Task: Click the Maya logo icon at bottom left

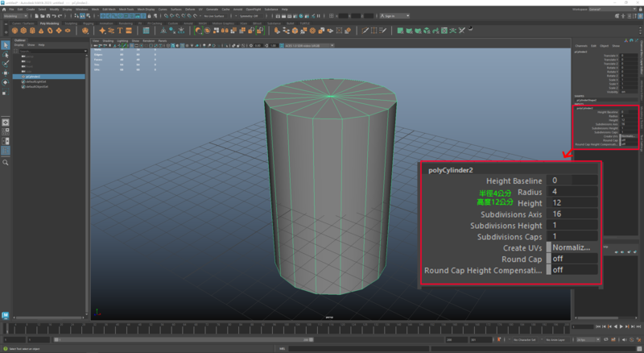Action: pos(6,315)
